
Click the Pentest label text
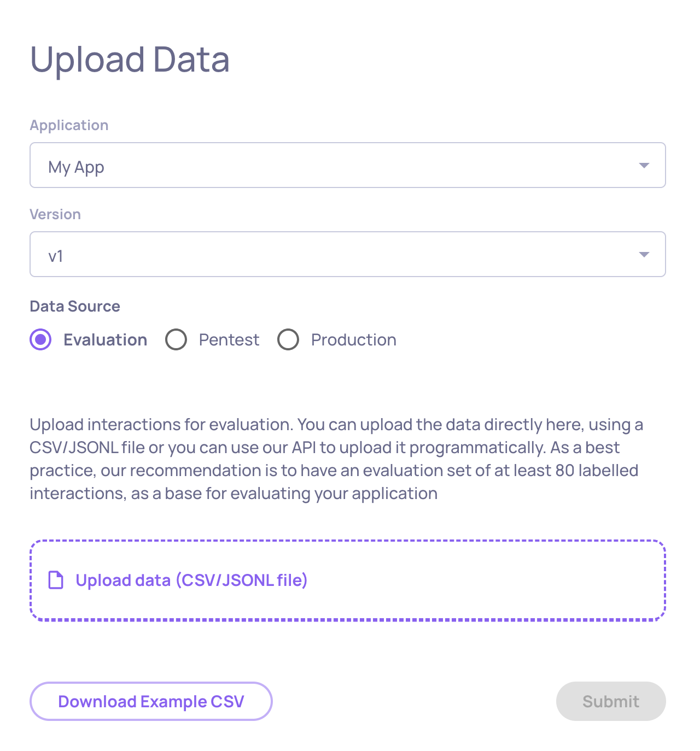point(229,340)
